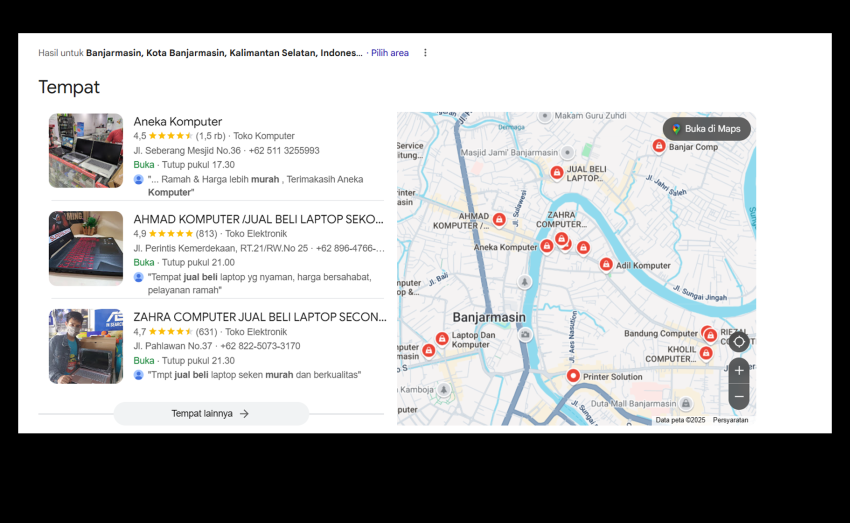
Task: Click the Laptop Dan Komputer map pin
Action: click(x=442, y=339)
